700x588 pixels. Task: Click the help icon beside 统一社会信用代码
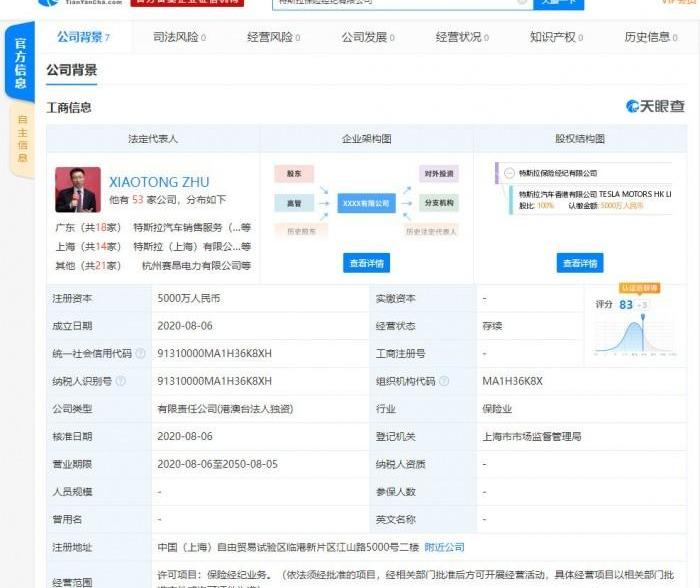[140, 353]
